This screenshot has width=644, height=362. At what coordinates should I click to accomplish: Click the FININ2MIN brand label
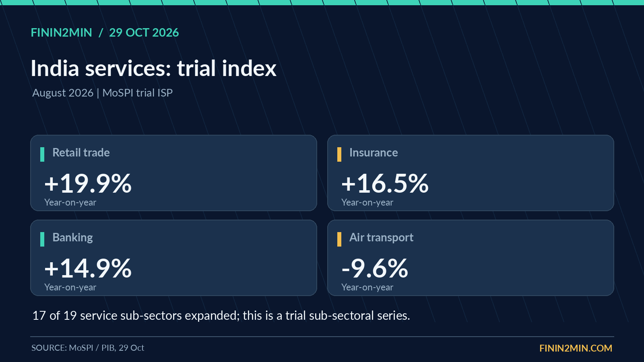point(62,33)
